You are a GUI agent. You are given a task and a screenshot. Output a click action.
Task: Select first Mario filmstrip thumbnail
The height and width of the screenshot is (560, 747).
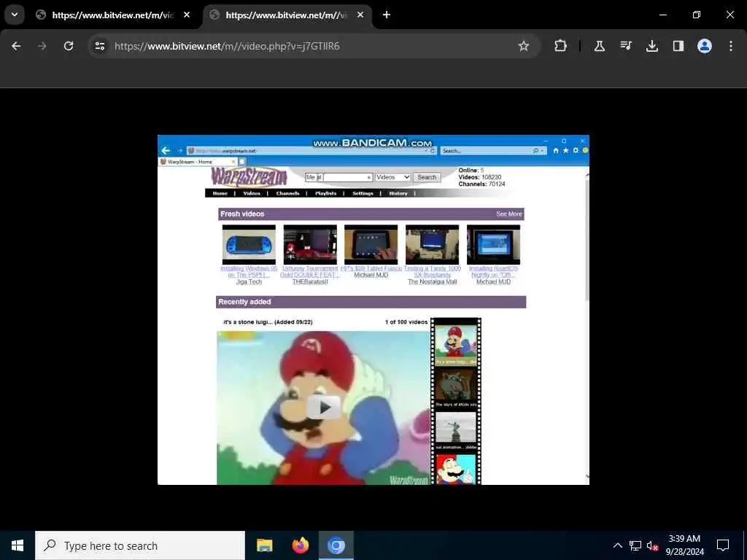(456, 345)
